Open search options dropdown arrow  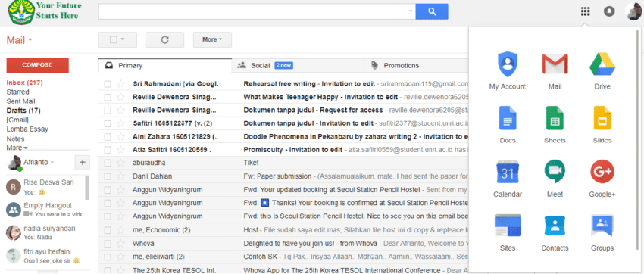tap(411, 11)
